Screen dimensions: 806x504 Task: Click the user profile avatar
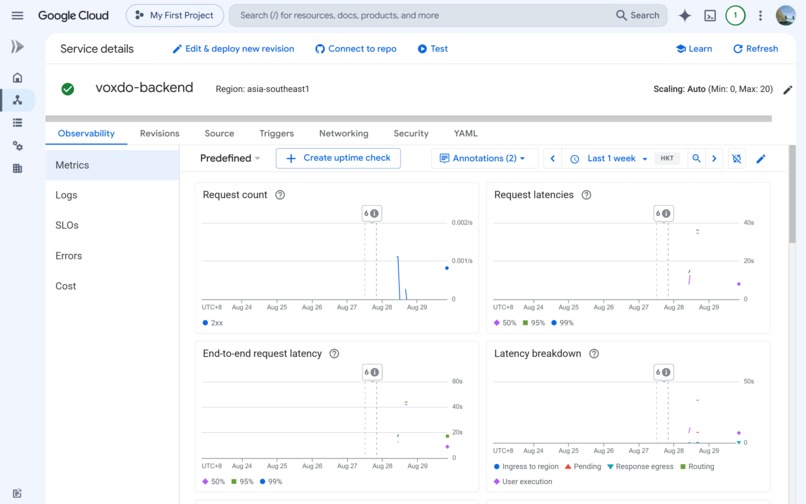click(x=785, y=15)
